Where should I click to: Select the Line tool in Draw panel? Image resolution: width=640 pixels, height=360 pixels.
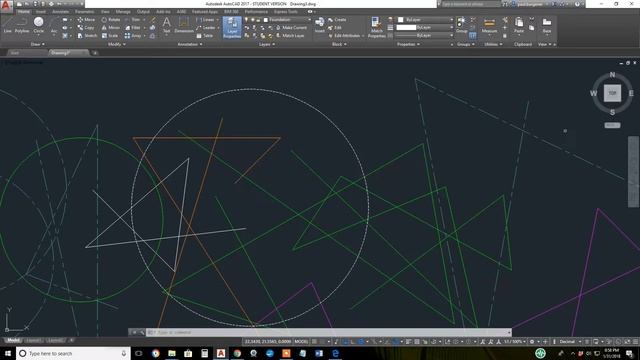7,25
